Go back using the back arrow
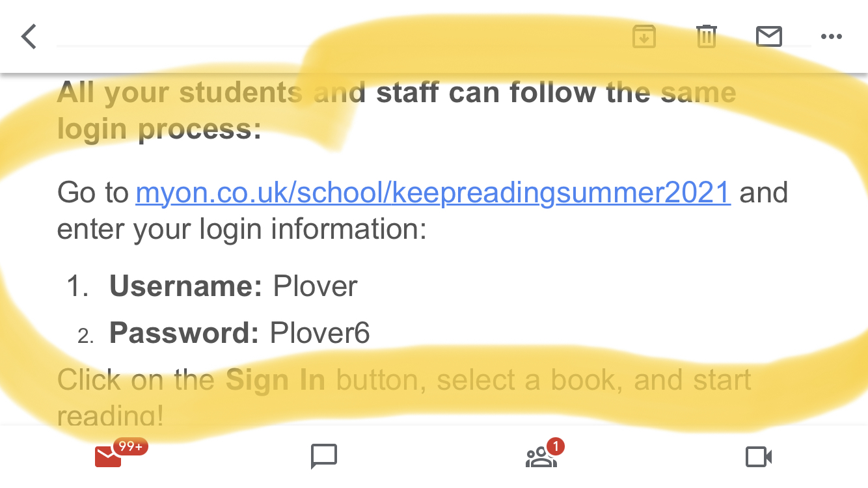 point(28,36)
